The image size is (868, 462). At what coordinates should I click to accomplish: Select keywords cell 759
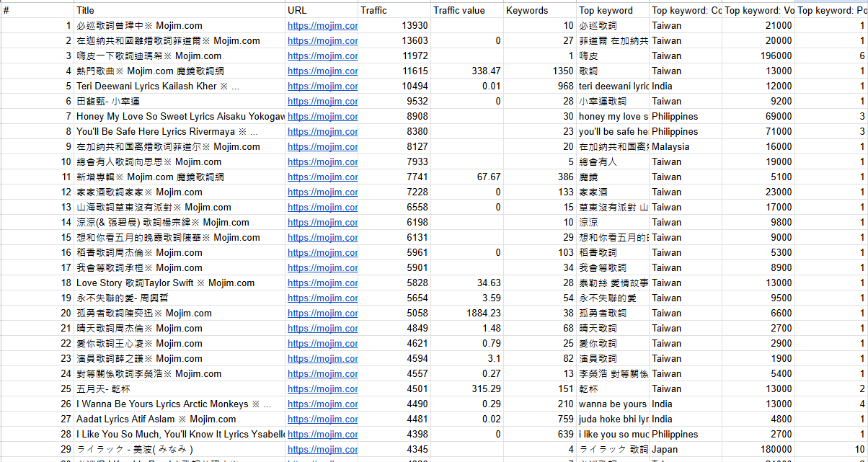click(540, 419)
